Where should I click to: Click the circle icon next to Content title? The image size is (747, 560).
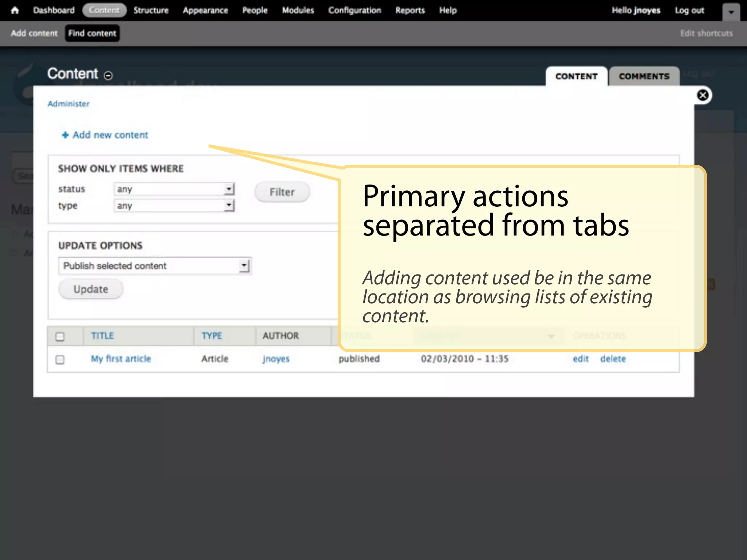tap(108, 75)
